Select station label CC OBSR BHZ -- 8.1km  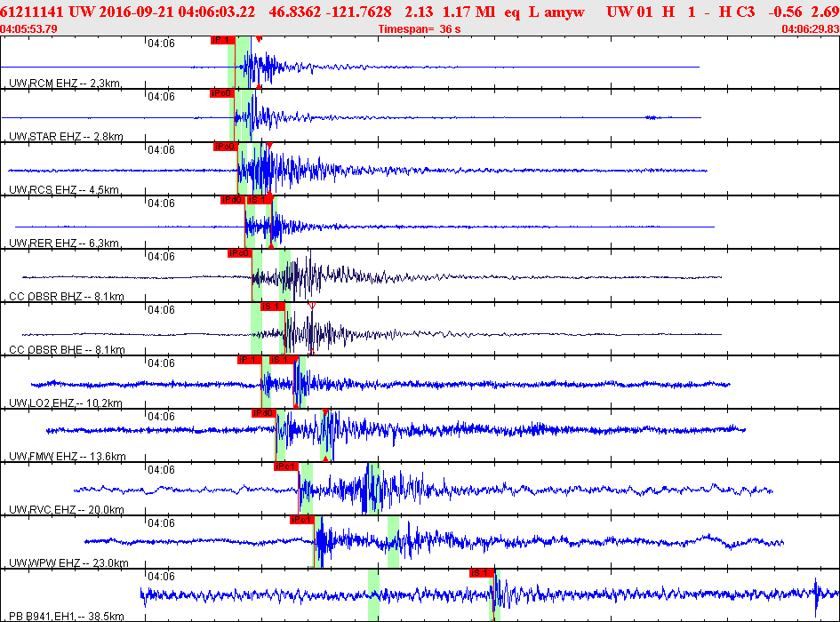pos(67,296)
